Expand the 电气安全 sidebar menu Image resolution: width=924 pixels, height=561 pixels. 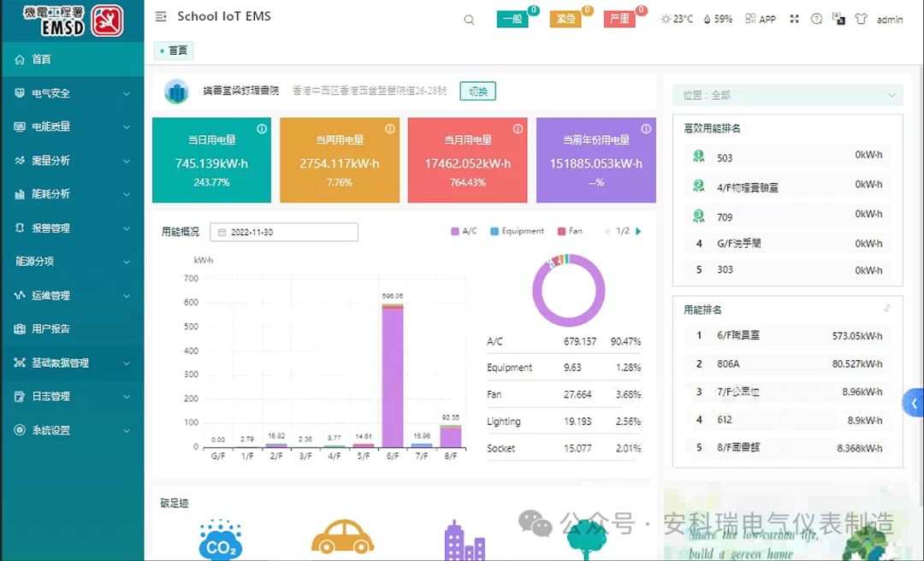(72, 93)
